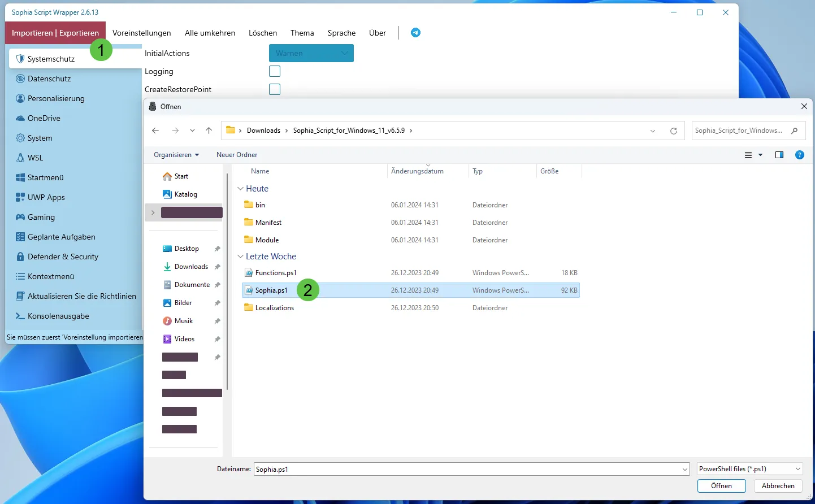Expand the address bar history dropdown
This screenshot has width=815, height=504.
point(653,131)
